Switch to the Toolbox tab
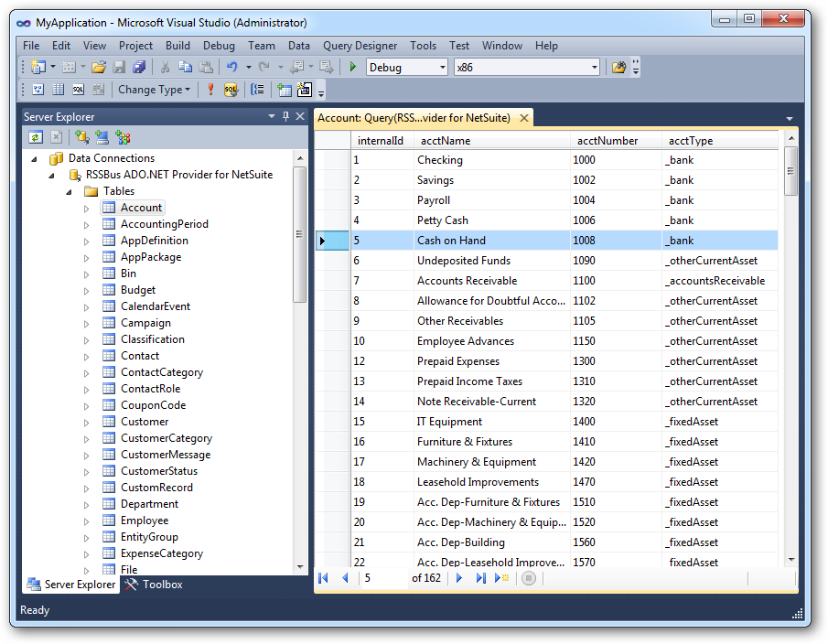 click(x=154, y=585)
